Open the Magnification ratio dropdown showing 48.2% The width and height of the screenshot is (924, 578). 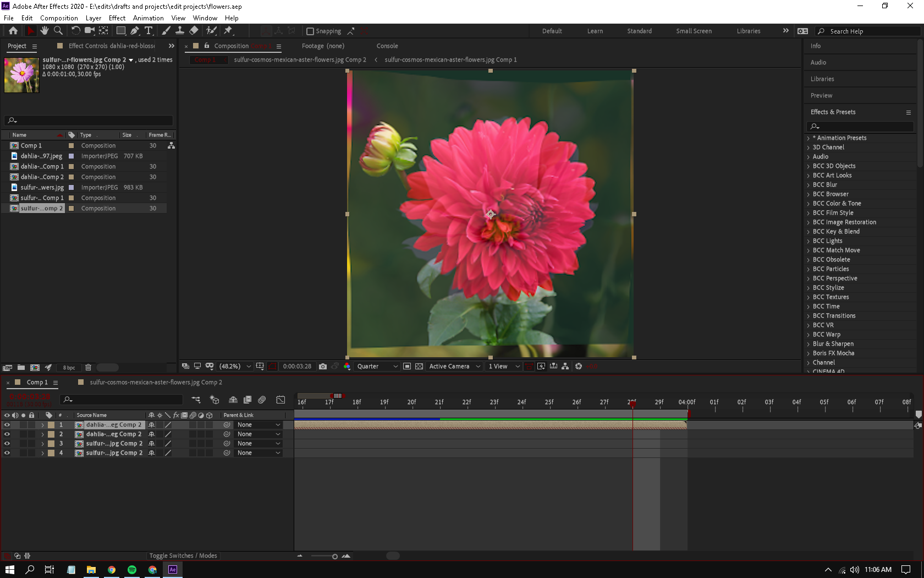pyautogui.click(x=235, y=366)
